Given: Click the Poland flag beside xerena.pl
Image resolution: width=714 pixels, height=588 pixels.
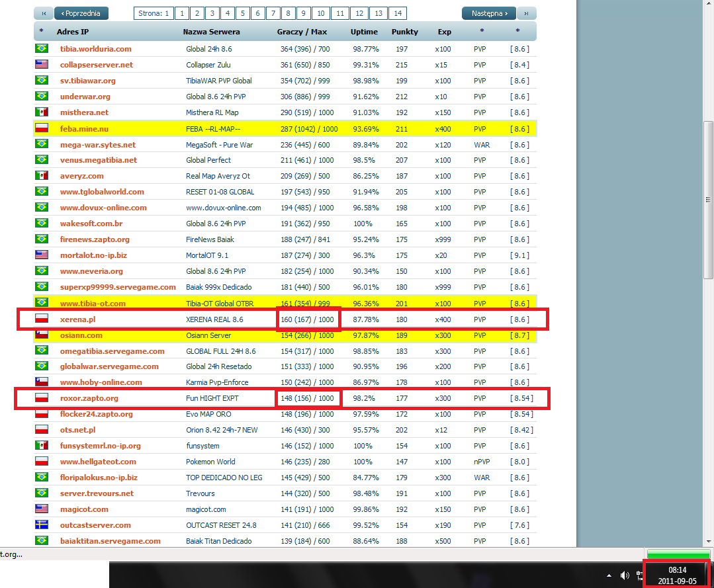Looking at the screenshot, I should [42, 319].
